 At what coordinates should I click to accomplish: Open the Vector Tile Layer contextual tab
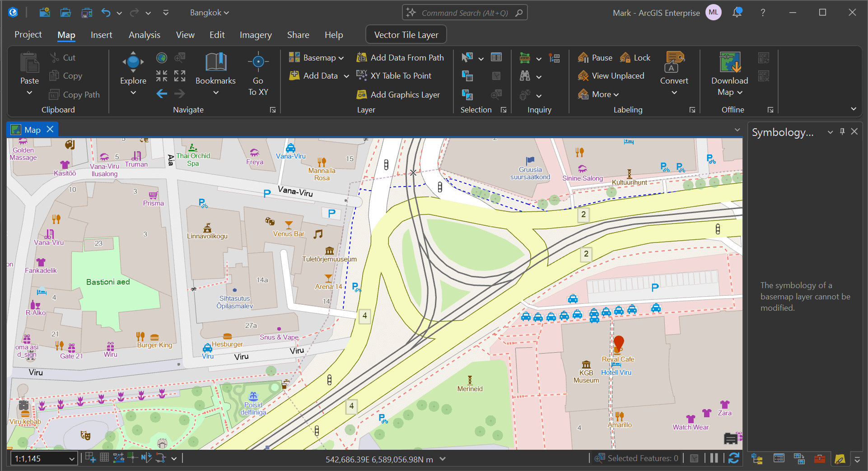pyautogui.click(x=406, y=35)
